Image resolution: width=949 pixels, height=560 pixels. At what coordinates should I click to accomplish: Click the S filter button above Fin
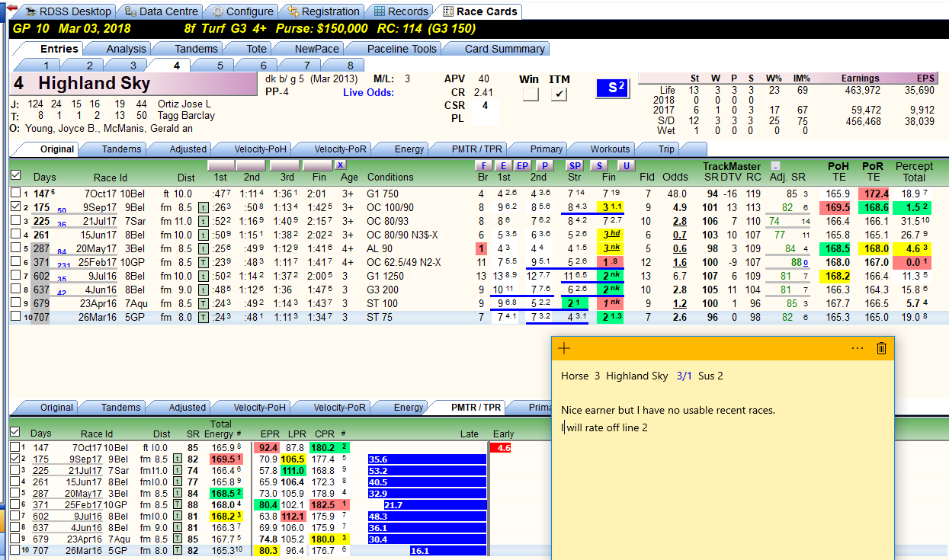600,165
